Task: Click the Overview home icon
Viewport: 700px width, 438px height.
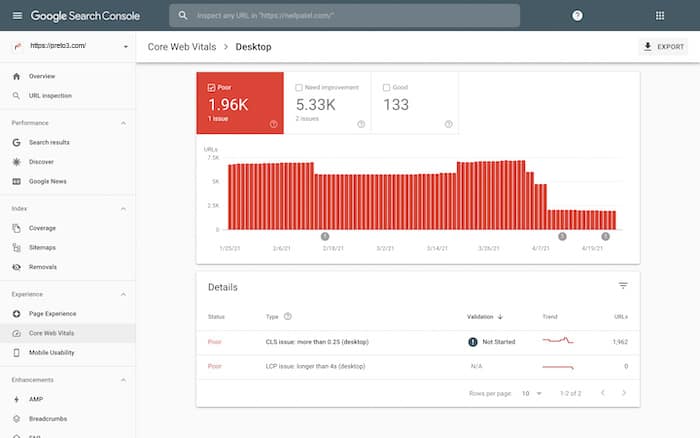Action: [x=17, y=76]
